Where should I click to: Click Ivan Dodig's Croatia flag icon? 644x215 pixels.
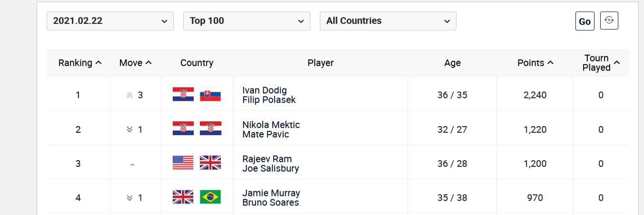pos(183,95)
